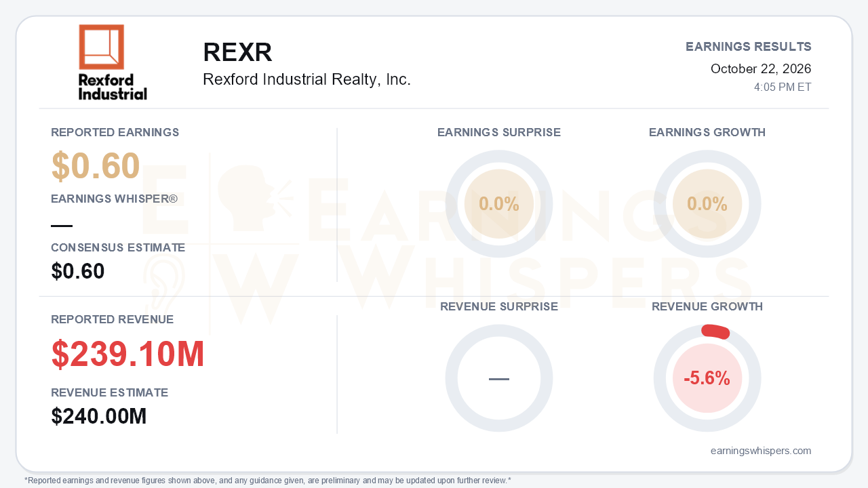The width and height of the screenshot is (868, 488).
Task: Click the preliminary figures disclaimer footnote
Action: coord(268,481)
